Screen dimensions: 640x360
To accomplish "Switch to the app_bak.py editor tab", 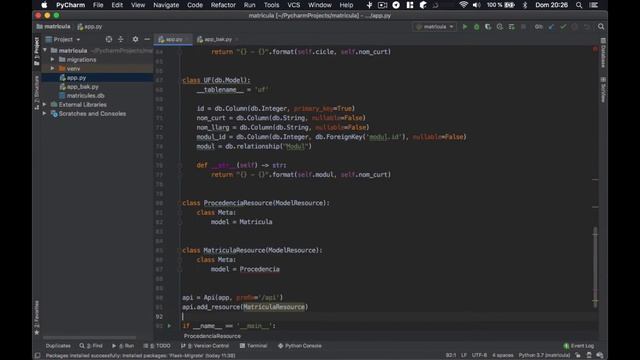I will (217, 39).
